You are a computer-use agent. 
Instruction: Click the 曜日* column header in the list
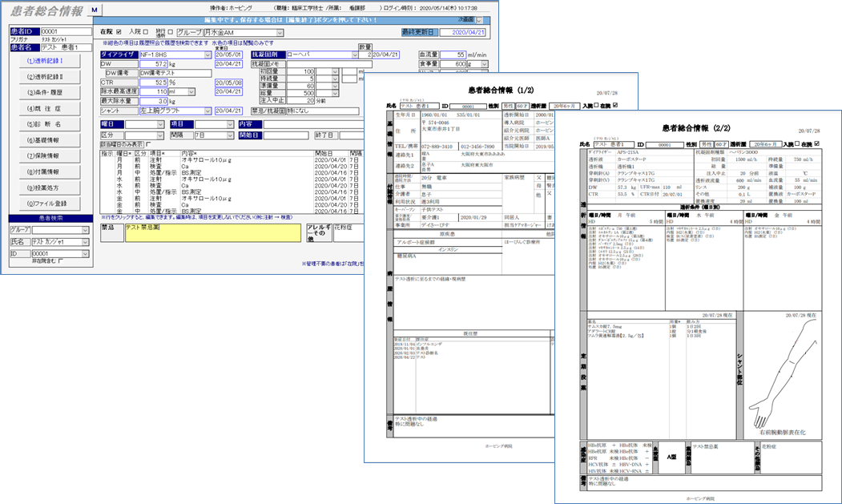click(x=124, y=154)
